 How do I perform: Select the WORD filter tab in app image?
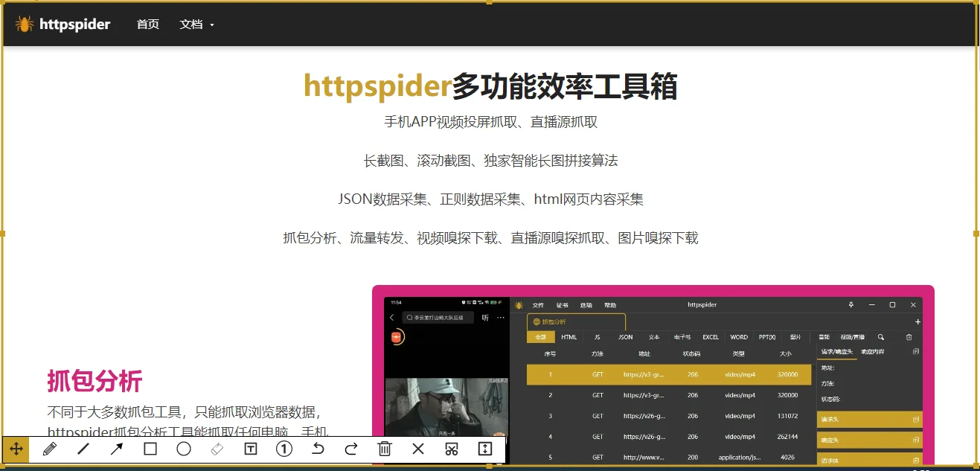739,337
